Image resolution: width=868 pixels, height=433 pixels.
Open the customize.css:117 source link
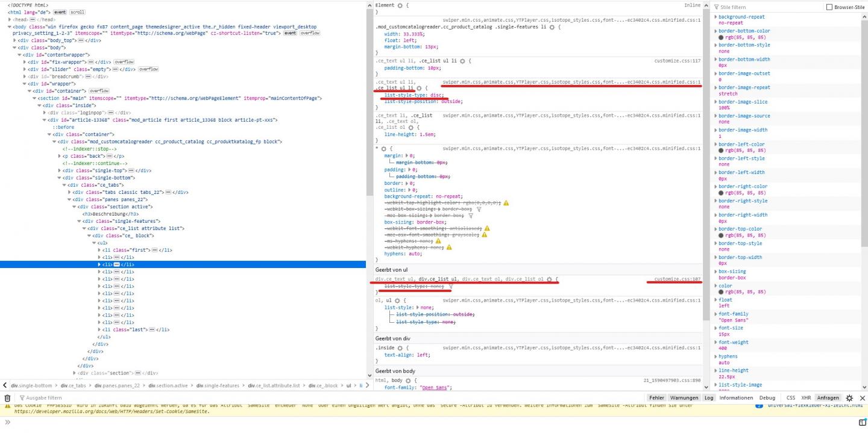[677, 61]
